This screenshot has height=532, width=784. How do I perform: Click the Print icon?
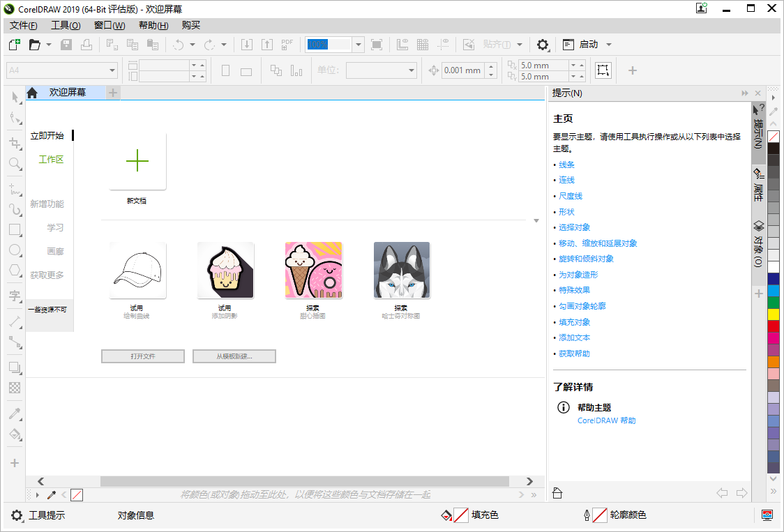pos(86,45)
